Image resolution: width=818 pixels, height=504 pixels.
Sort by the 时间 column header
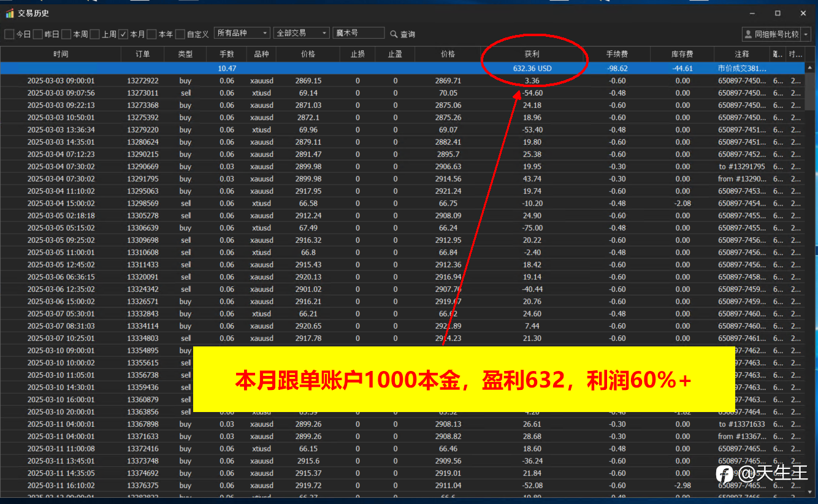(61, 54)
